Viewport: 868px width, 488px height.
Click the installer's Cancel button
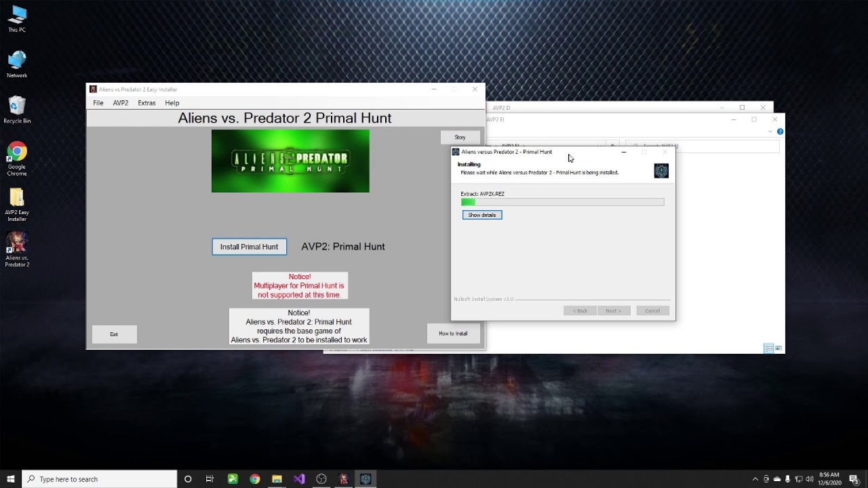point(652,310)
